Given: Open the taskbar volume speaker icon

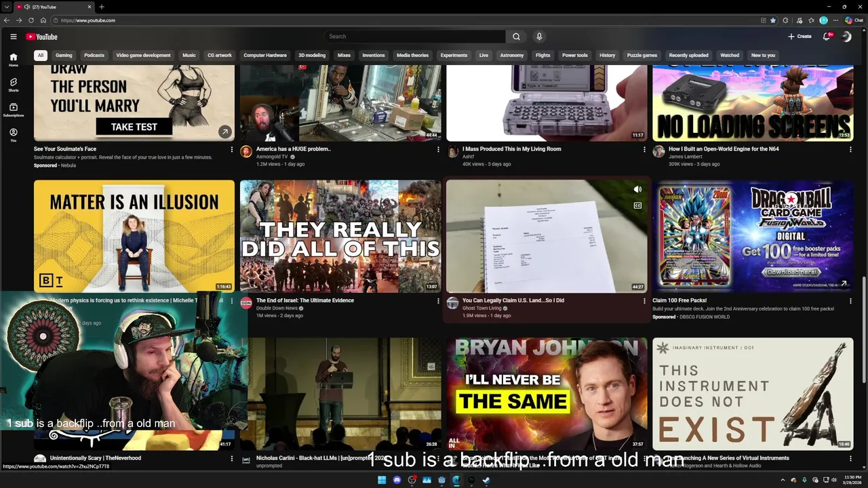Looking at the screenshot, I should tap(833, 480).
